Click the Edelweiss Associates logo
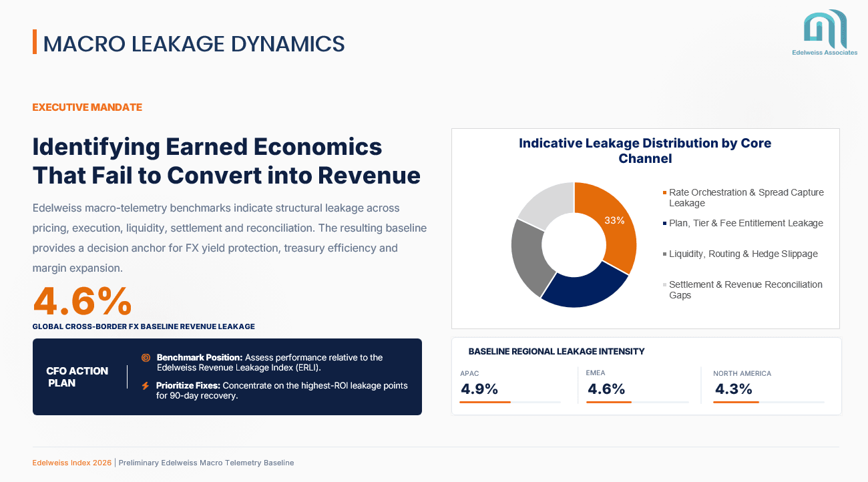This screenshot has height=482, width=868. (x=825, y=33)
